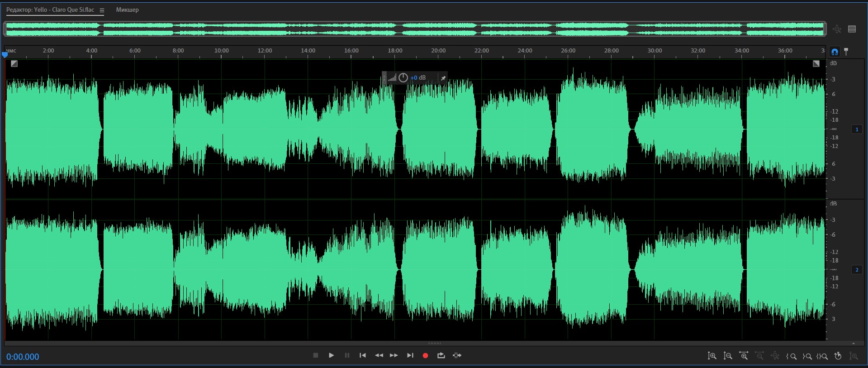Screen dimensions: 868x368
Task: Toggle channel 2 enable button
Action: coord(857,270)
